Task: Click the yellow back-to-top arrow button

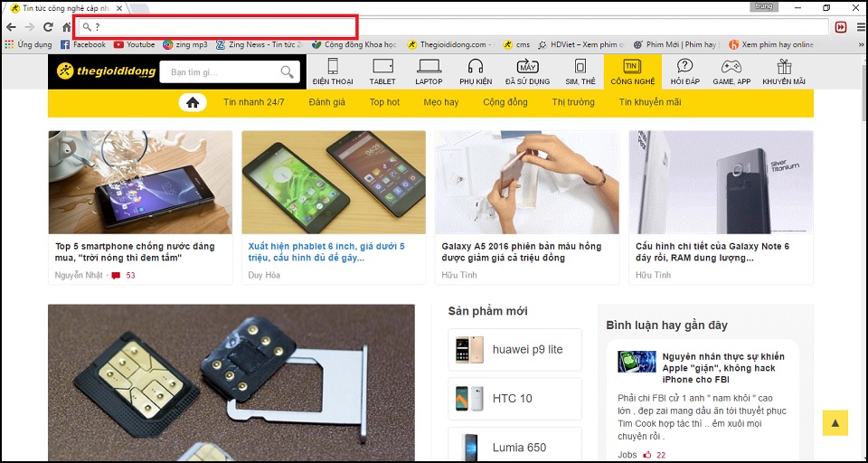Action: (x=835, y=423)
